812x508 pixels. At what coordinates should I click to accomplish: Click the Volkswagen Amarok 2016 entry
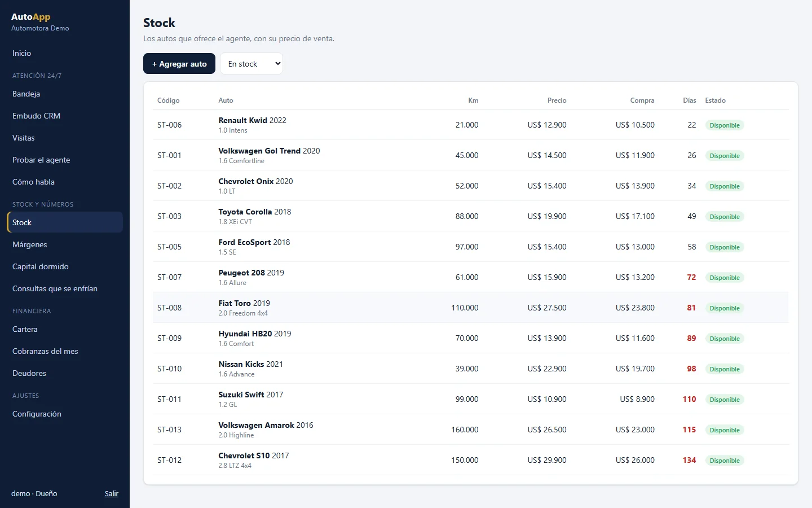click(x=471, y=430)
